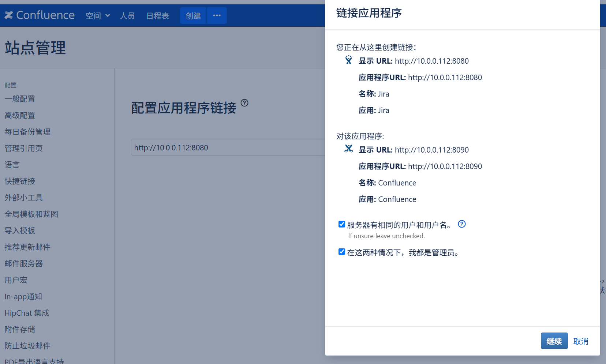Viewport: 606px width, 364px height.
Task: Expand the 空间 dropdown menu
Action: [x=97, y=16]
